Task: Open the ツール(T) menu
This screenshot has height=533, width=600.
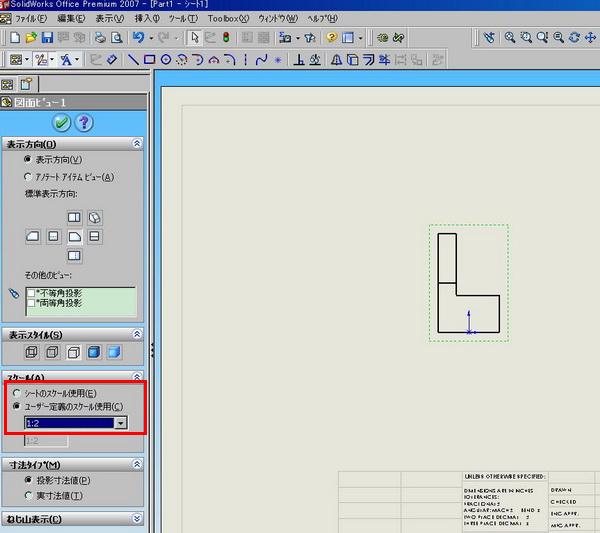Action: (x=183, y=18)
